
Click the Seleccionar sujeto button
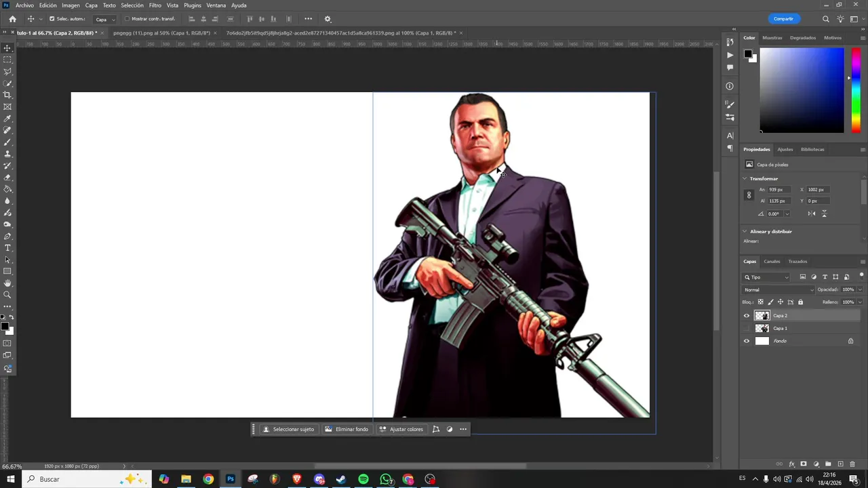[289, 429]
